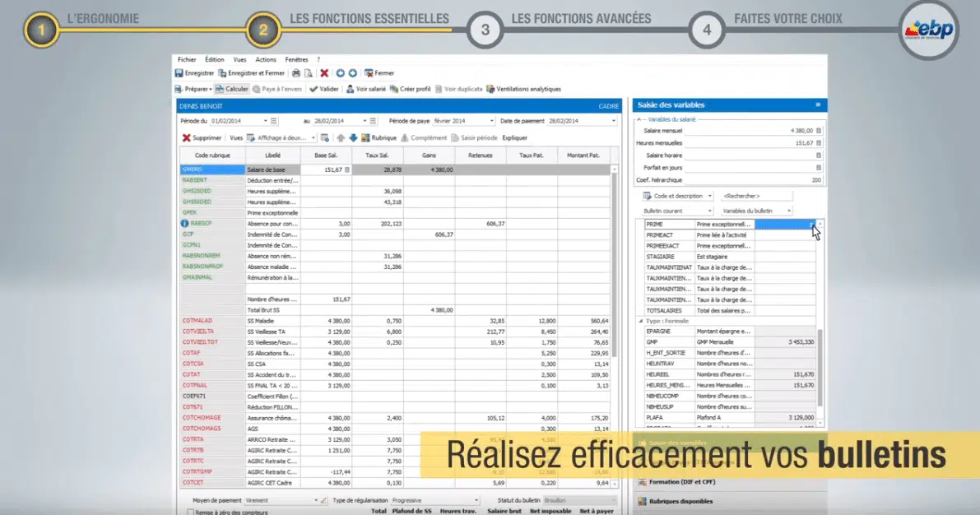Screen dimensions: 980x515
Task: Click Créer profil toolbar button
Action: click(410, 89)
